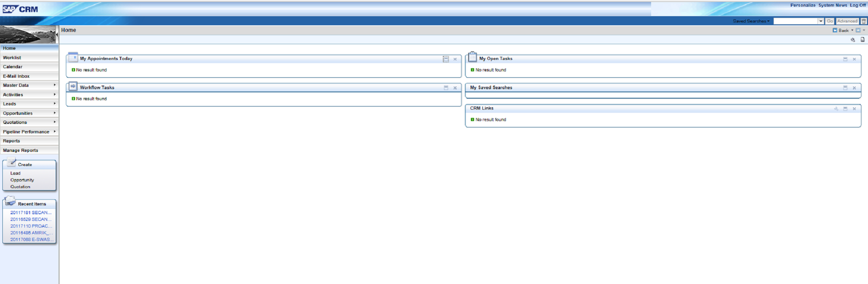Click the wrench personalize-page icon
This screenshot has height=284, width=868.
(853, 39)
